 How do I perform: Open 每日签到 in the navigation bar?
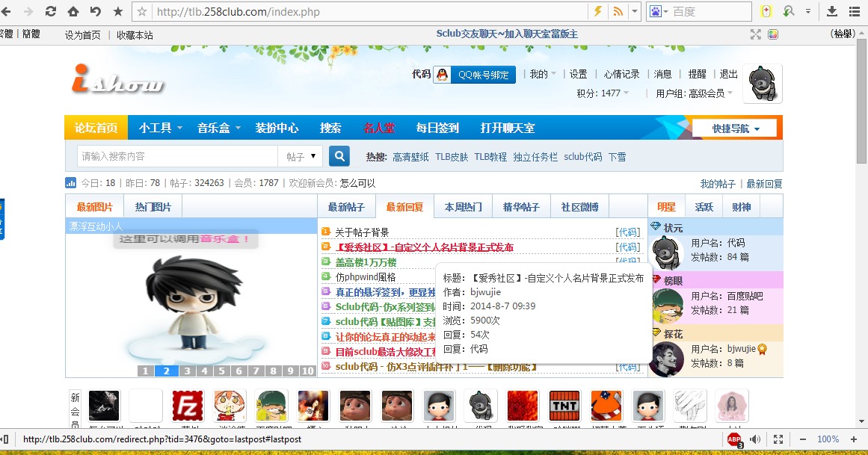pyautogui.click(x=437, y=128)
